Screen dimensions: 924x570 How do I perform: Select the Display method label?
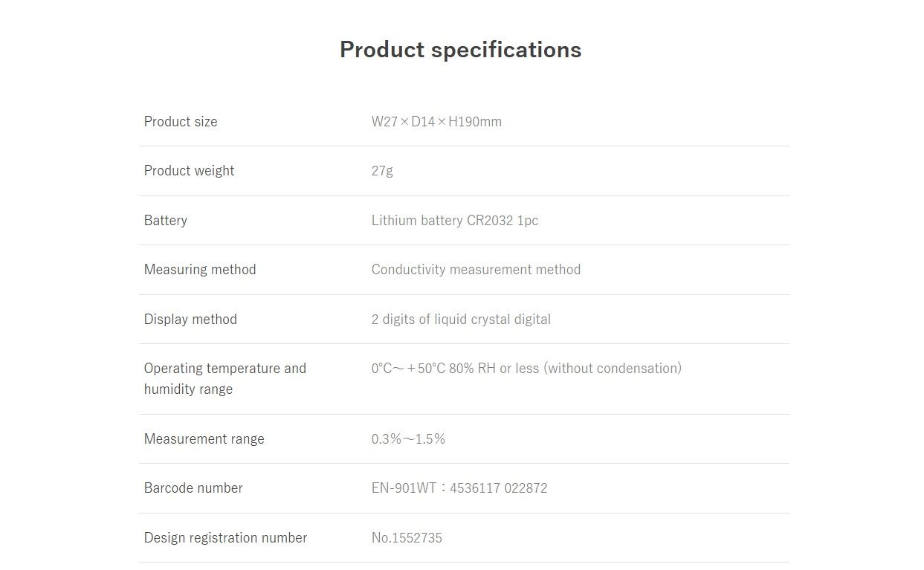click(x=190, y=320)
